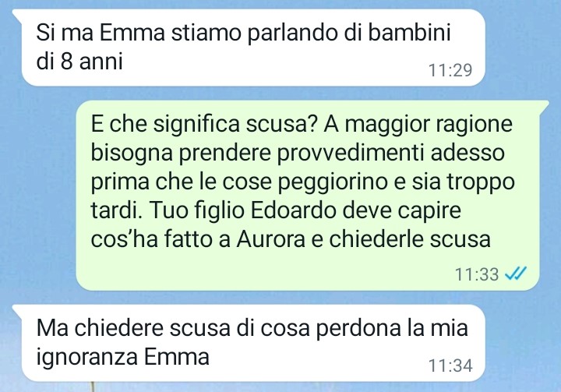Tap the blue double-check read receipt
The height and width of the screenshot is (392, 561).
(x=516, y=274)
